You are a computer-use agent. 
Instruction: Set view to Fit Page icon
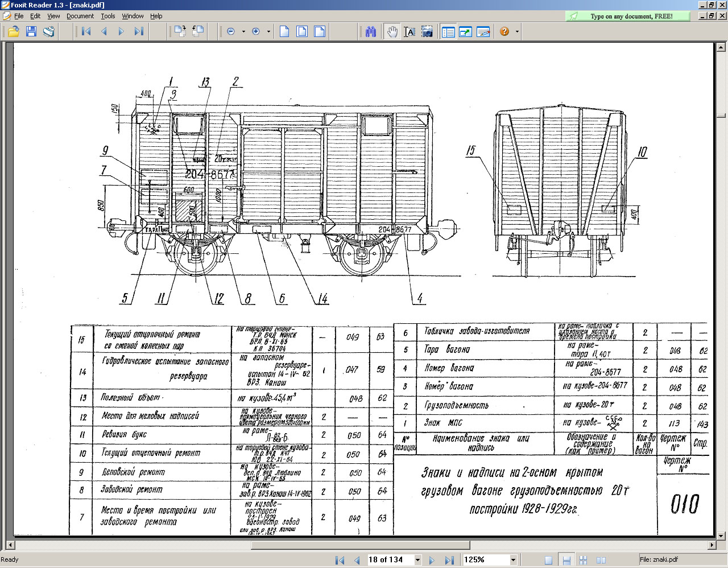point(302,32)
